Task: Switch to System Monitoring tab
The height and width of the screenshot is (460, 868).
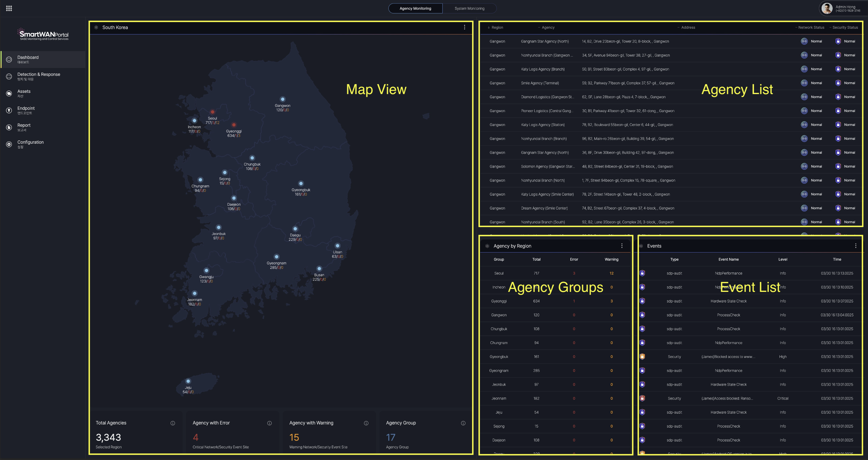Action: (469, 8)
